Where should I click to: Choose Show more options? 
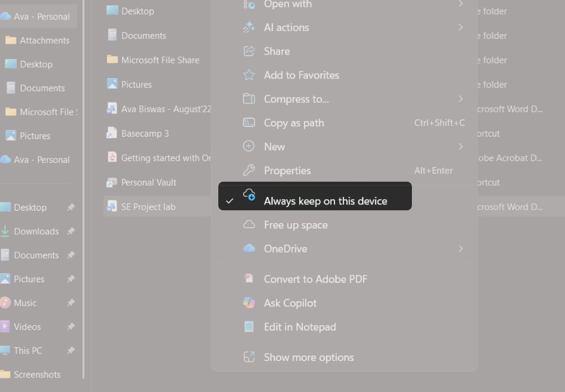309,357
